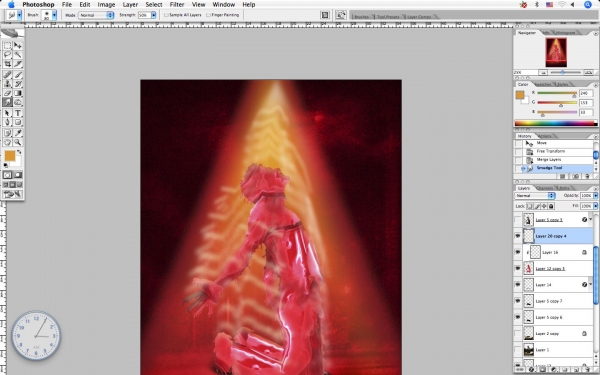
Task: Select the Eraser tool
Action: click(x=7, y=93)
